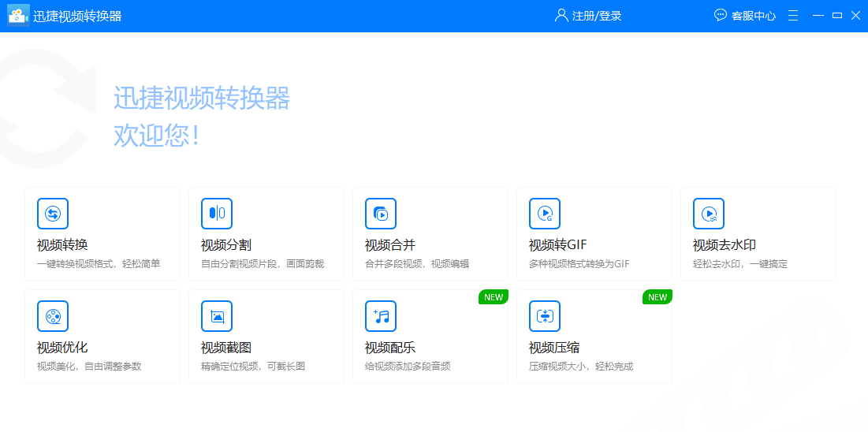This screenshot has height=432, width=868.
Task: Click description 一键转换视频格式，轻松简单
Action: tap(99, 264)
